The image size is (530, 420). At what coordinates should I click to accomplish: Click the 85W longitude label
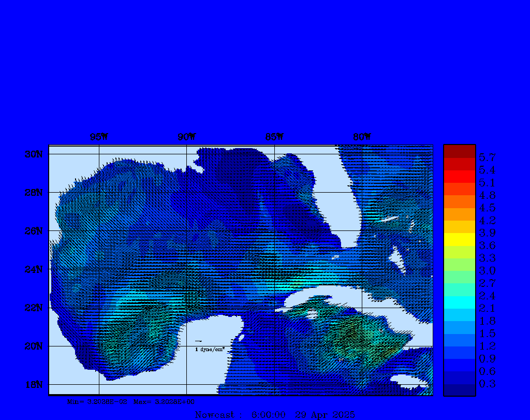click(274, 137)
